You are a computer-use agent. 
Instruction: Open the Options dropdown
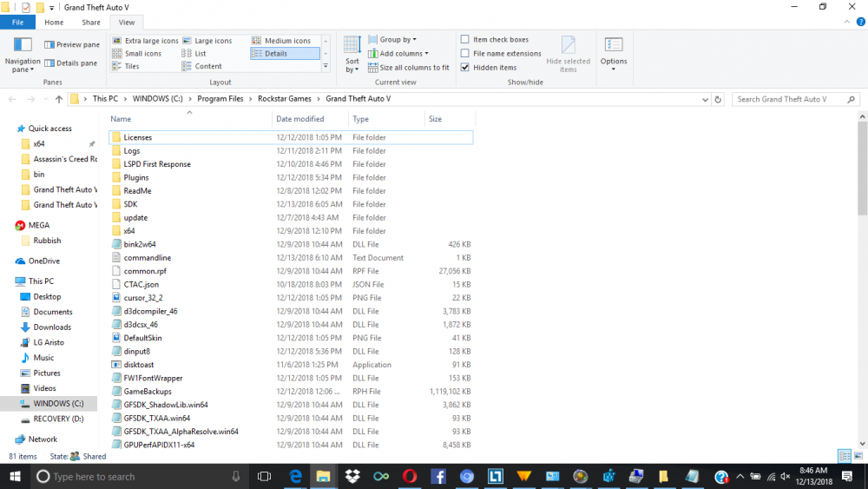tap(614, 54)
